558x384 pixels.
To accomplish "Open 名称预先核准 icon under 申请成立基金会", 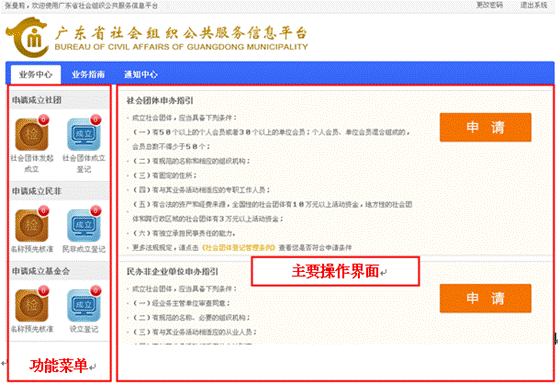I will (x=32, y=305).
